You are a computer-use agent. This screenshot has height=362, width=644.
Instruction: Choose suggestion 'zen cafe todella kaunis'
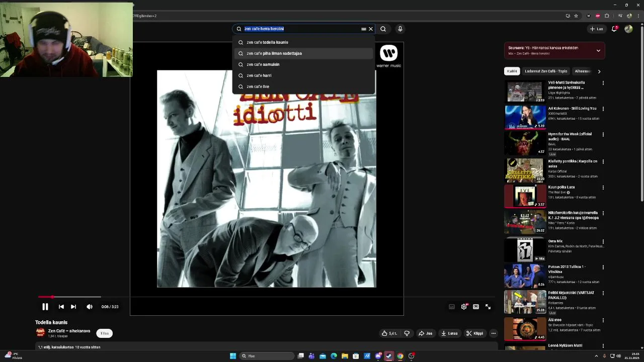(x=303, y=42)
